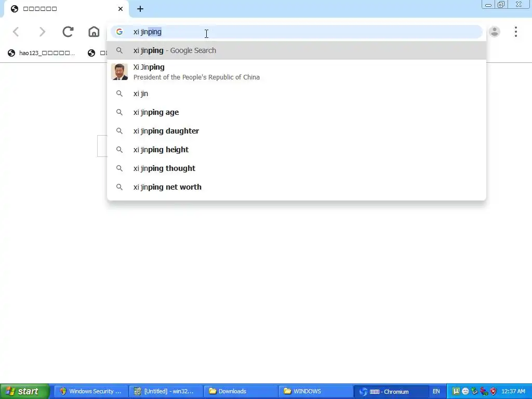Open the Windows Start menu
This screenshot has height=399, width=532.
25,391
